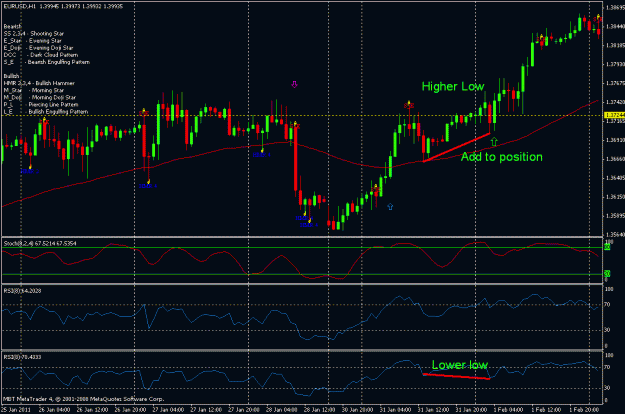Click the 28 Jan 04:00 time label
Screen dimensions: 625x414
(282, 410)
